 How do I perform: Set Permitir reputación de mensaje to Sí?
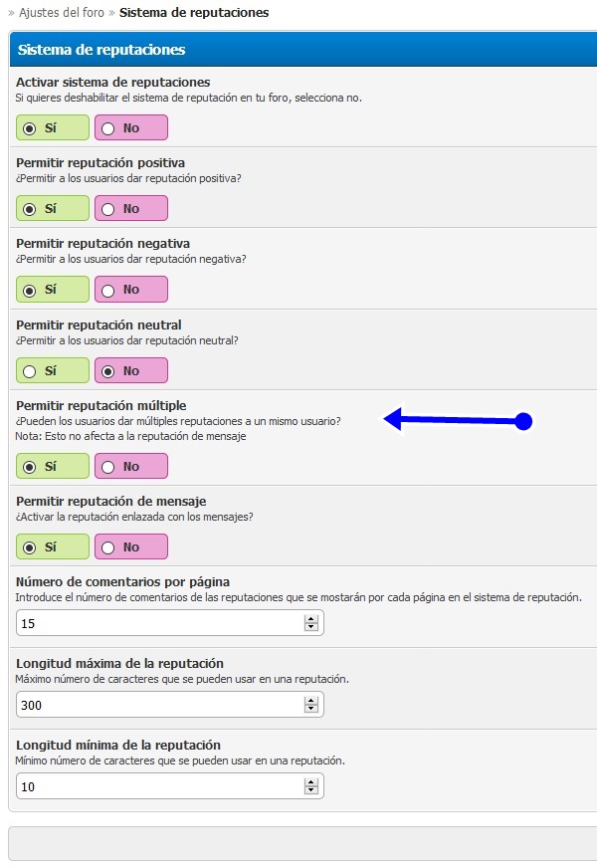[30, 547]
